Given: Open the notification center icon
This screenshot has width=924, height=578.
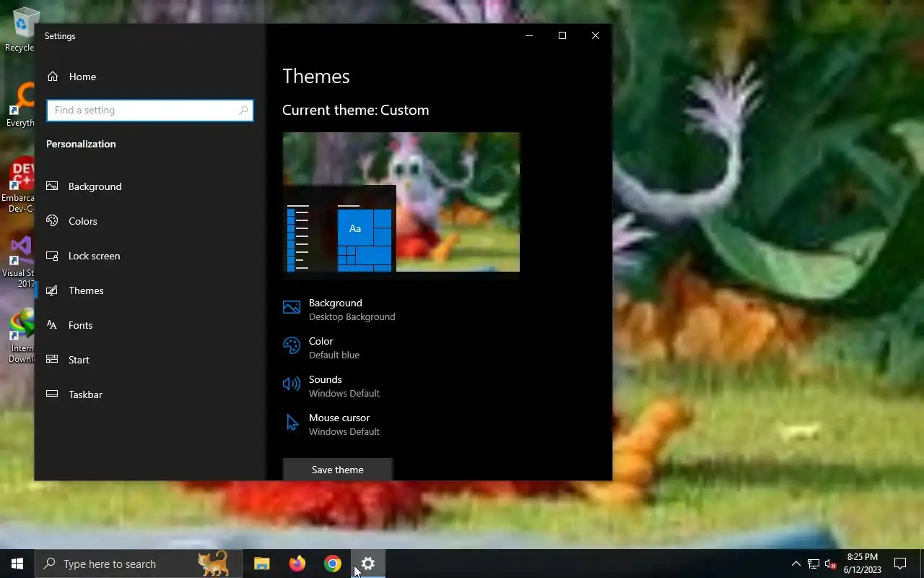Looking at the screenshot, I should 900,564.
